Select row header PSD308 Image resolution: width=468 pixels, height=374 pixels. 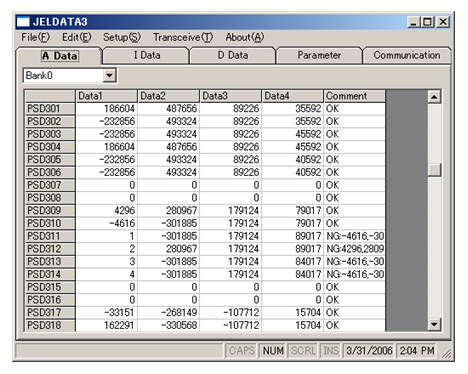50,198
